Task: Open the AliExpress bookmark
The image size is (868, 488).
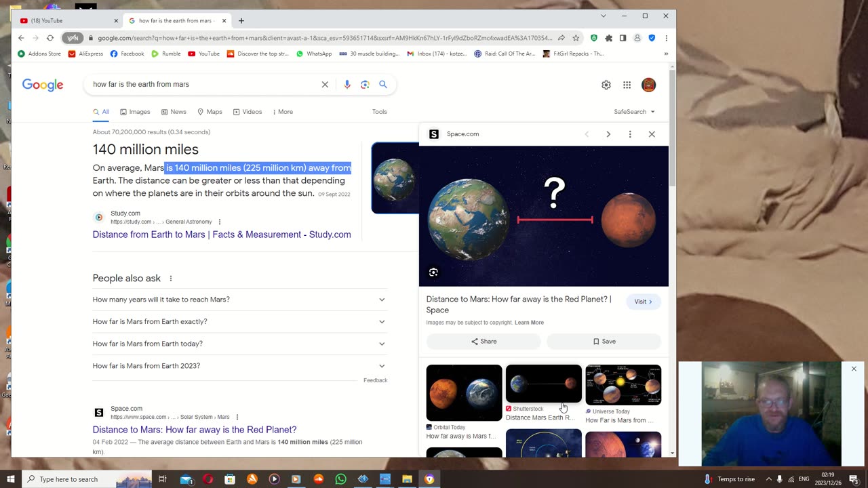Action: tap(85, 54)
